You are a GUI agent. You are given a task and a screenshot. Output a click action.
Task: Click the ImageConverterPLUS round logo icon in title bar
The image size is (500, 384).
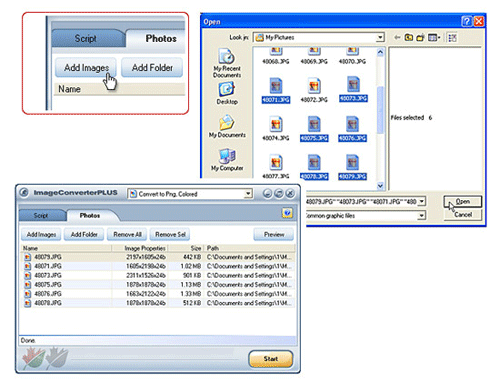(24, 192)
